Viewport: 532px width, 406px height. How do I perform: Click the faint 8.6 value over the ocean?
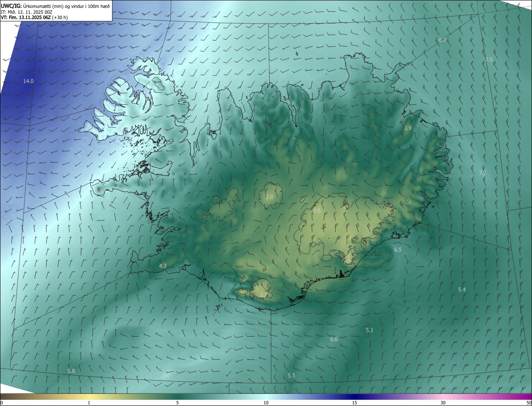(166, 375)
